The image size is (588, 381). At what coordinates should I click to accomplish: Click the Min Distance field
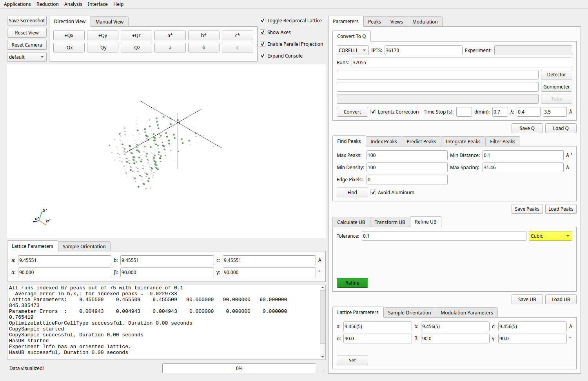[x=523, y=155]
